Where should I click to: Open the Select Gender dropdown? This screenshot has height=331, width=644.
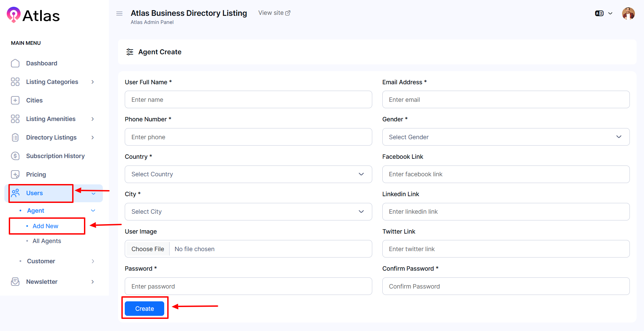tap(505, 137)
